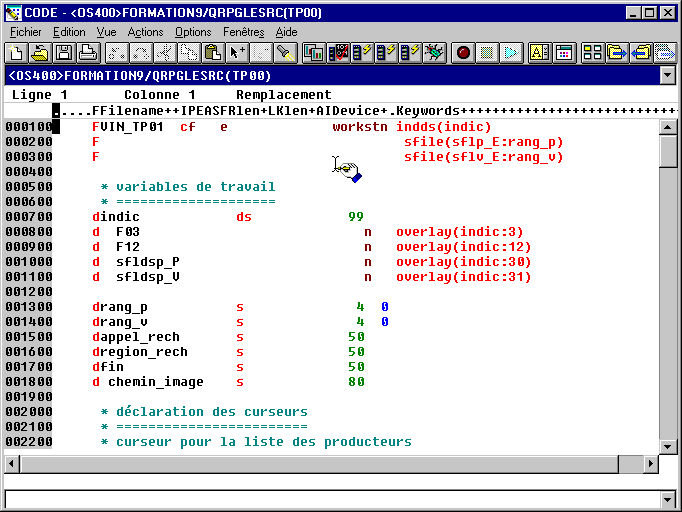Launch the debugger bug icon
Screen dimensions: 682x512
(x=434, y=52)
